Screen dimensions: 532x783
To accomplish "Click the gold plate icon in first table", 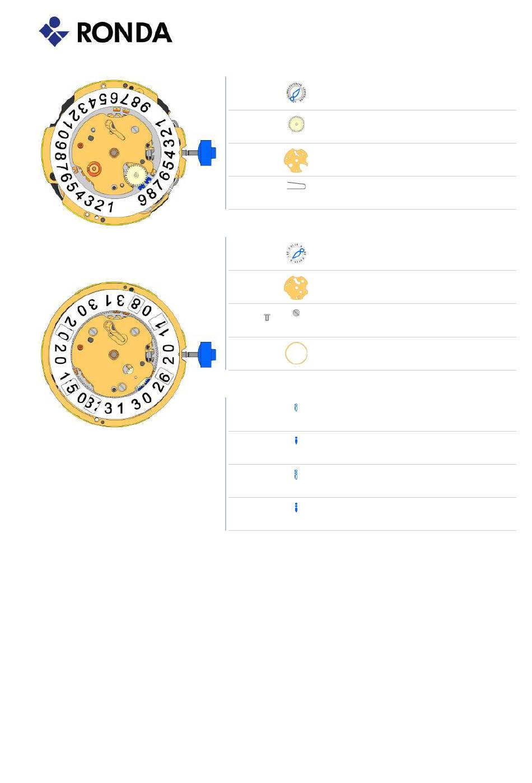I will 296,160.
